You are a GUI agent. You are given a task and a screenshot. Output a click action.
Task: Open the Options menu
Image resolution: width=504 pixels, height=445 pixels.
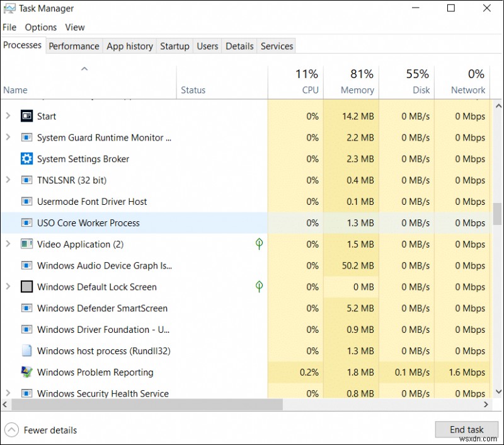[x=41, y=27]
